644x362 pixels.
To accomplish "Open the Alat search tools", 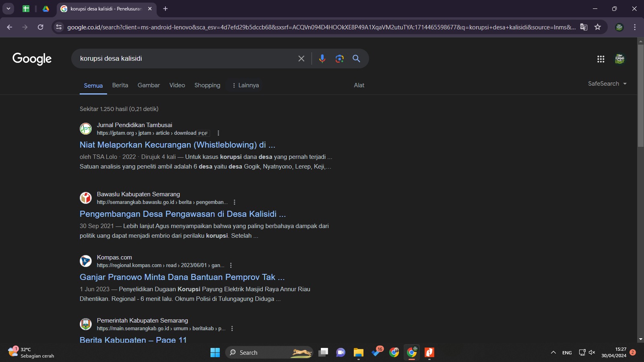I will tap(359, 85).
